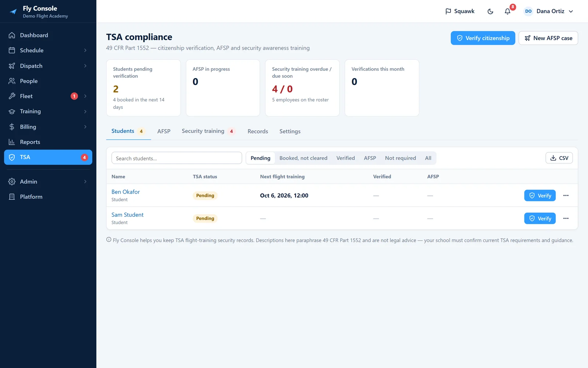Click the Verifications this month card
The height and width of the screenshot is (368, 588).
382,88
